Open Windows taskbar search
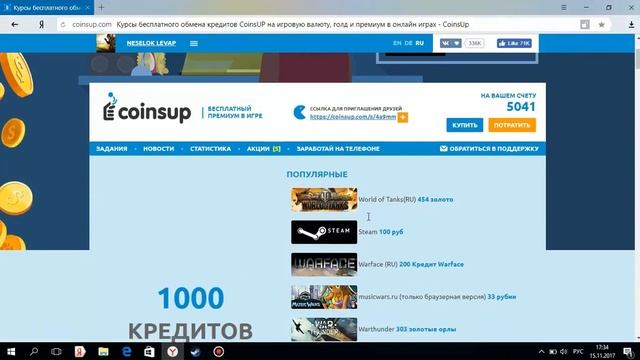 click(34, 351)
